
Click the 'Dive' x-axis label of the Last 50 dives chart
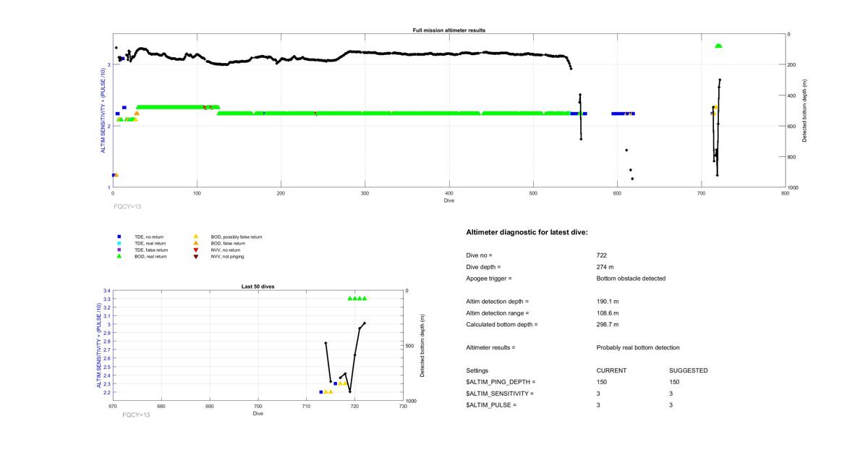click(258, 413)
